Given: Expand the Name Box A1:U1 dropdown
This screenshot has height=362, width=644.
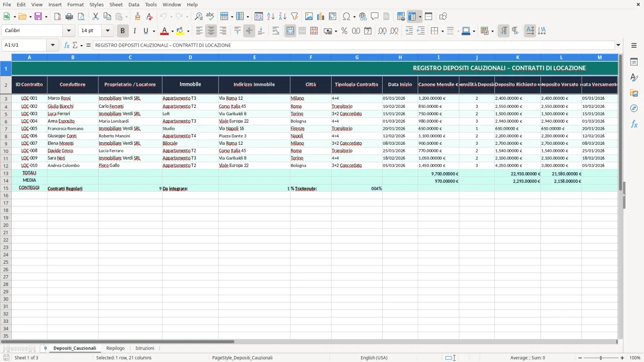Looking at the screenshot, I should pos(53,45).
